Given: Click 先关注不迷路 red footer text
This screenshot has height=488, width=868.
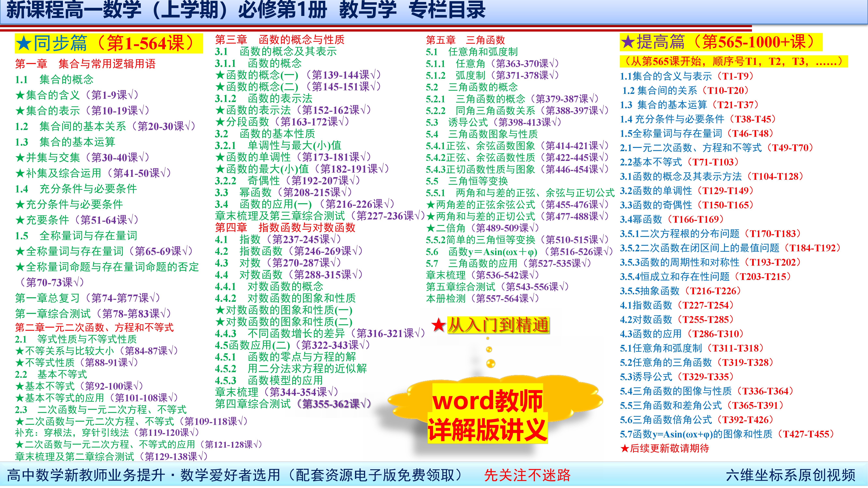Looking at the screenshot, I should (x=527, y=475).
